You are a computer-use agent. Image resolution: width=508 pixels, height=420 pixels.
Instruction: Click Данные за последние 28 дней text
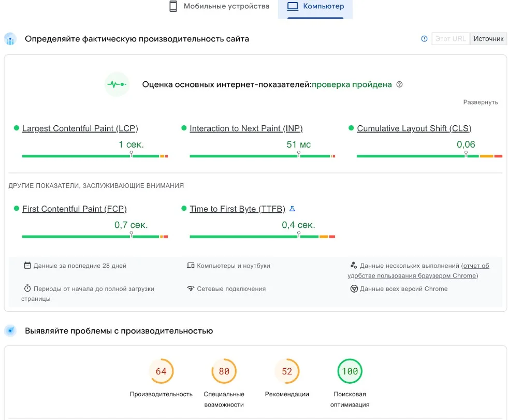pos(80,266)
